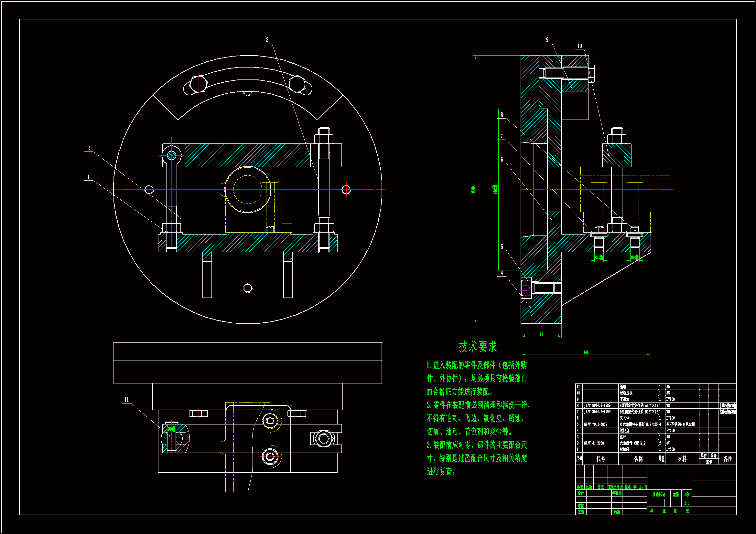
Task: Click the 名称 column header in parts list
Action: tap(638, 459)
